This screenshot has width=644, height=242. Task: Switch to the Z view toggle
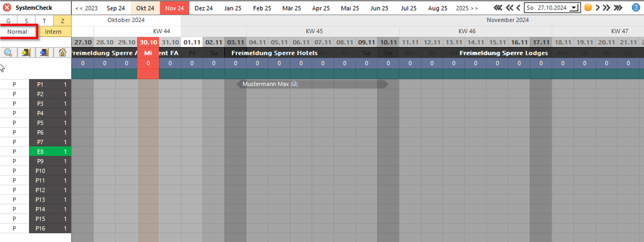pyautogui.click(x=63, y=21)
